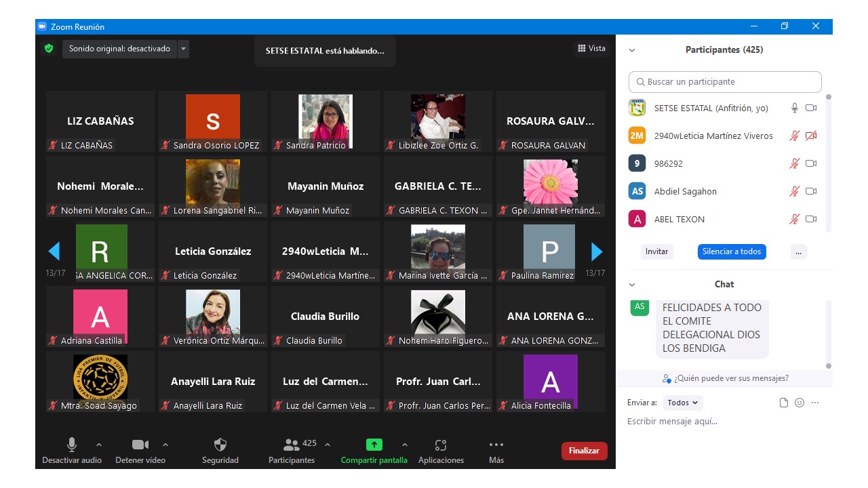Open the Más three-dots menu
Image resolution: width=868 pixels, height=488 pixels.
tap(496, 445)
